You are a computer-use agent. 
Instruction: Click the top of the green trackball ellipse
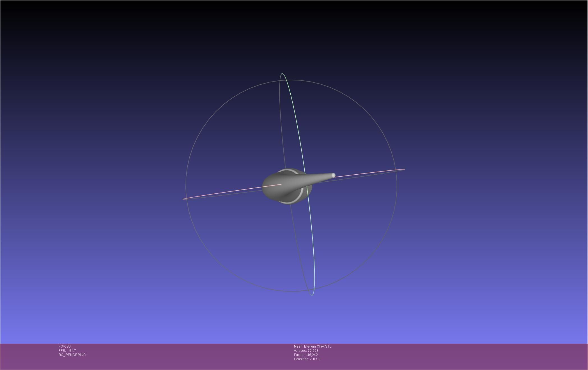(282, 74)
